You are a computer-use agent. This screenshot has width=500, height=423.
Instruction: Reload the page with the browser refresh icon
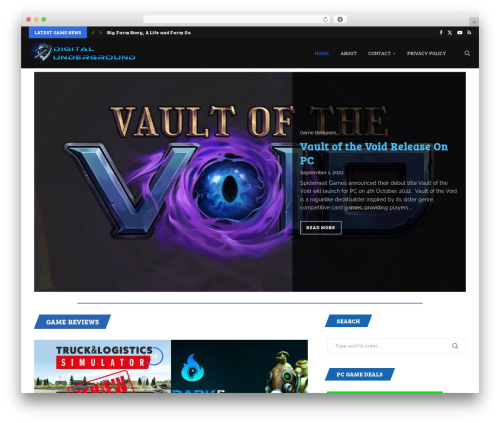click(325, 19)
